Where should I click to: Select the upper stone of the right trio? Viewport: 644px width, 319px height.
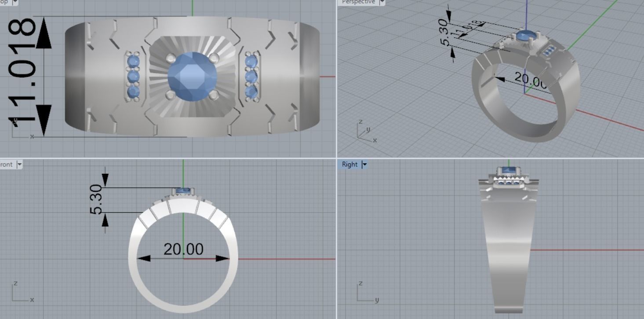(251, 61)
